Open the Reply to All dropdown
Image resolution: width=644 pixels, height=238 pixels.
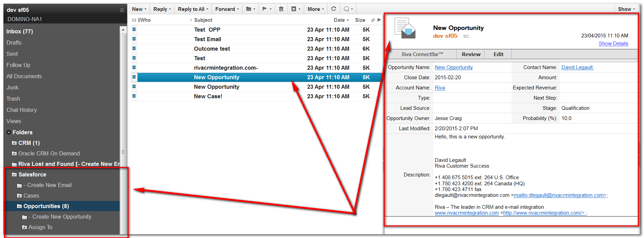coord(193,9)
